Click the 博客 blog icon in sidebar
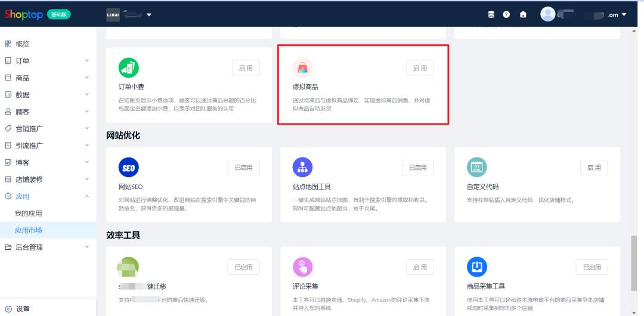The height and width of the screenshot is (316, 644). pos(8,162)
